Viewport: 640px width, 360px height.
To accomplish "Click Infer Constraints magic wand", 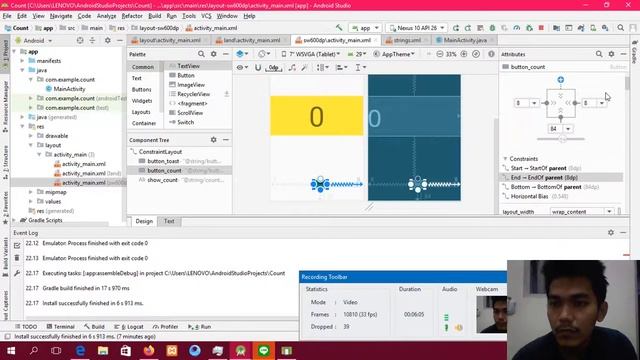I will coord(304,67).
